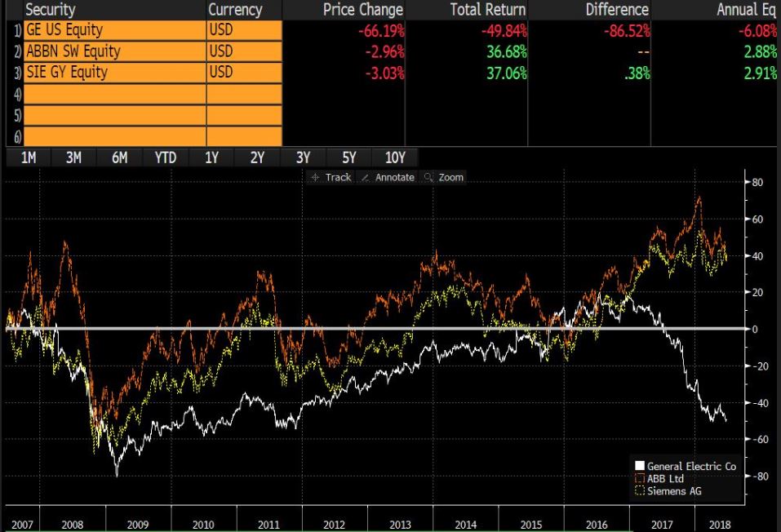Click GE difference value -86.52%
Viewport: 781px width, 532px height.
coord(627,31)
